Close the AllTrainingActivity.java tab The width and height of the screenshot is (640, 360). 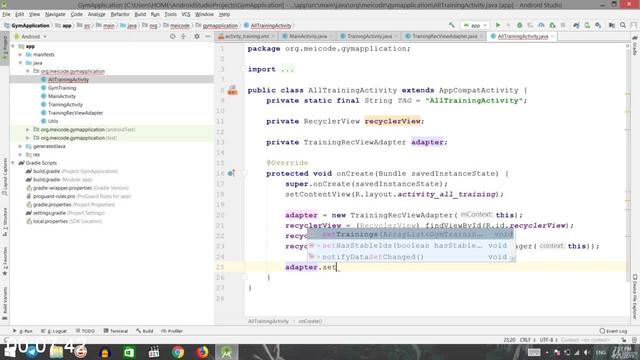552,36
